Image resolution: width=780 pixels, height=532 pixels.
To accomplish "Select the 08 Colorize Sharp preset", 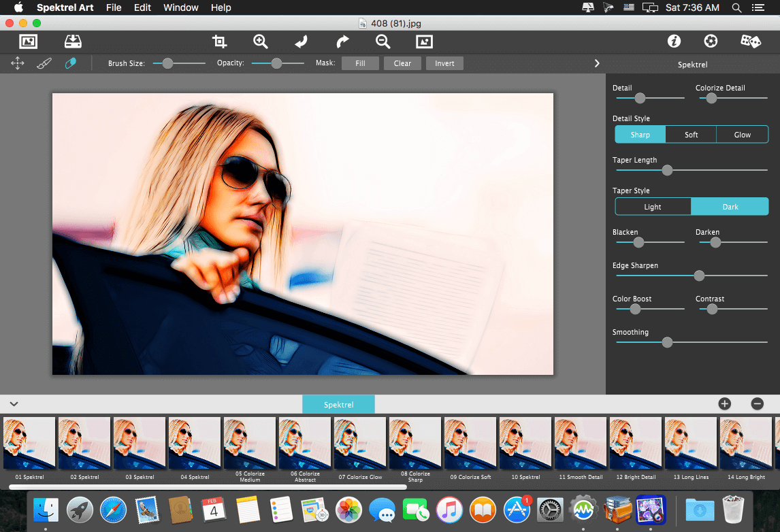I will [x=415, y=443].
